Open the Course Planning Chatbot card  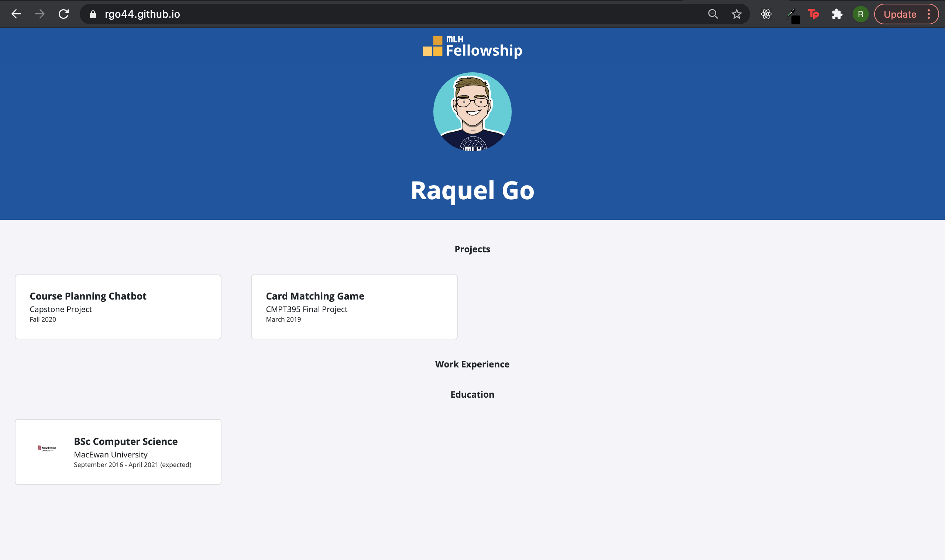click(x=118, y=307)
